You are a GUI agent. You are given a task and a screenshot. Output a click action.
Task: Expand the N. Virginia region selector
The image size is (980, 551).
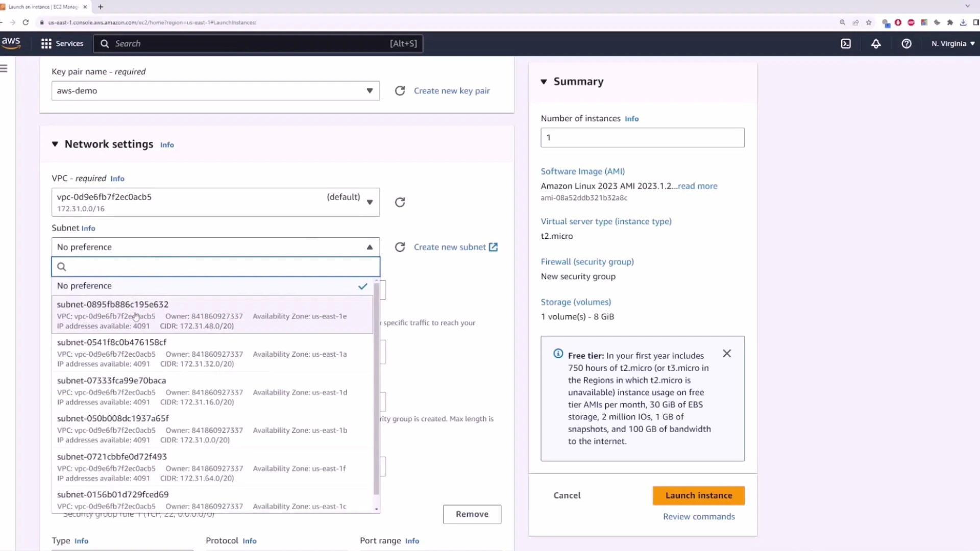952,44
